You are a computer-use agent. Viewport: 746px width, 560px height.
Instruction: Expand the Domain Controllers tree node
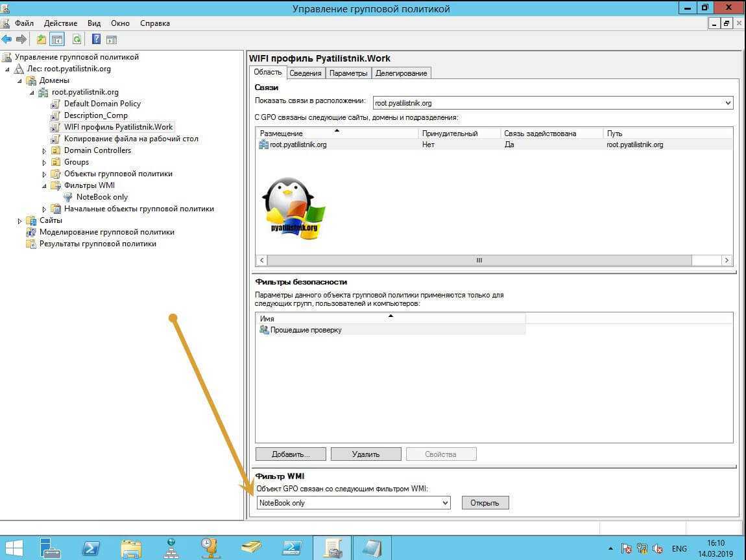[x=45, y=151]
